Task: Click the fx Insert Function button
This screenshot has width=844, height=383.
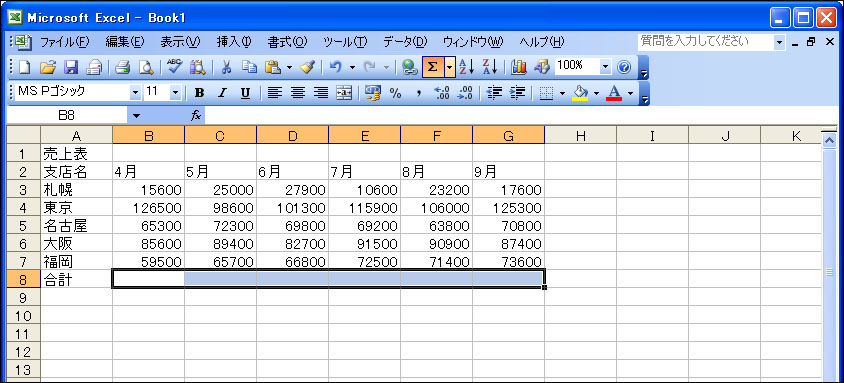Action: 196,115
